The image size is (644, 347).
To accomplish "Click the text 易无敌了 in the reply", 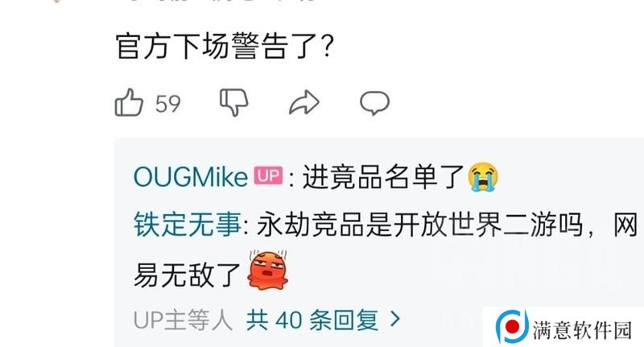I will (x=188, y=275).
